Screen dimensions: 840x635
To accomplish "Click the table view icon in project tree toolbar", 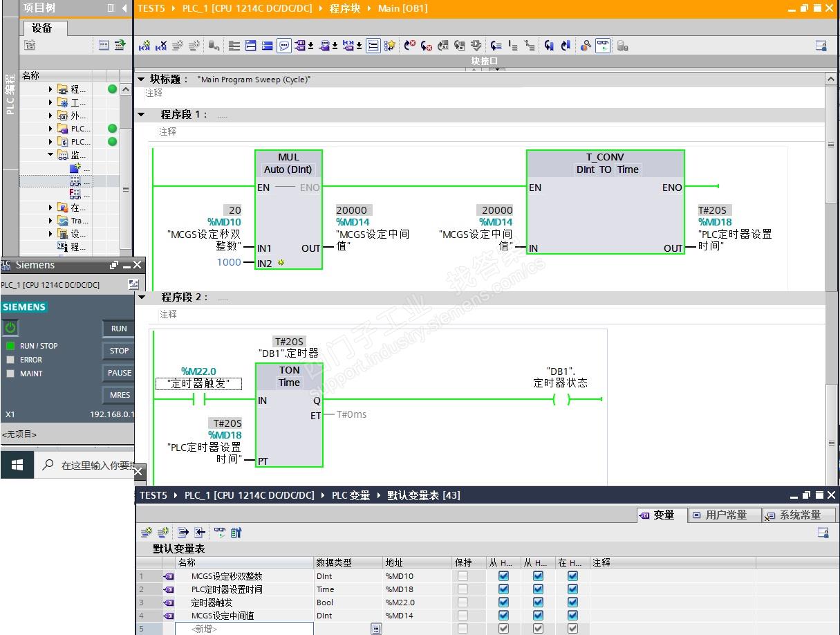I will point(104,45).
